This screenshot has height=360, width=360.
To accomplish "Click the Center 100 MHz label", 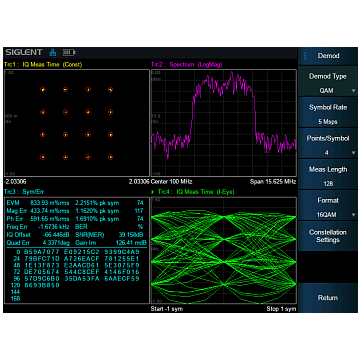I will coord(171,182).
